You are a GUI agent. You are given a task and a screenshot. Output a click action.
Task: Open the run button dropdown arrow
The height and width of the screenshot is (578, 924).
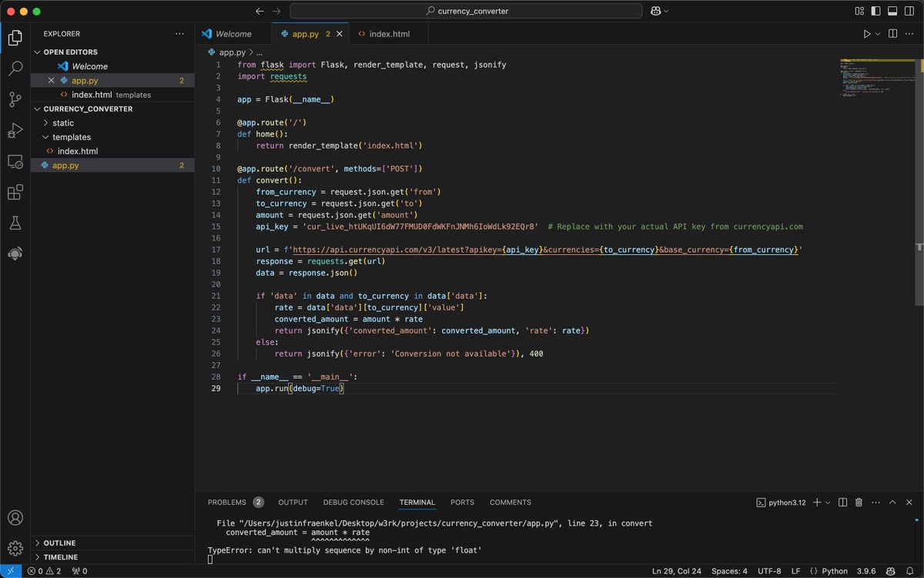[879, 34]
